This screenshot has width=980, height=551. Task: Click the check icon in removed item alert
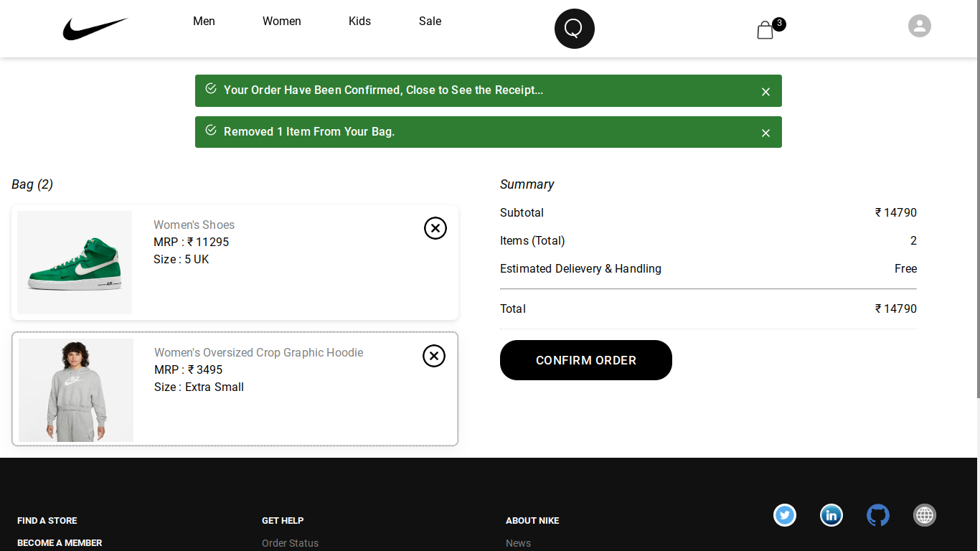211,130
